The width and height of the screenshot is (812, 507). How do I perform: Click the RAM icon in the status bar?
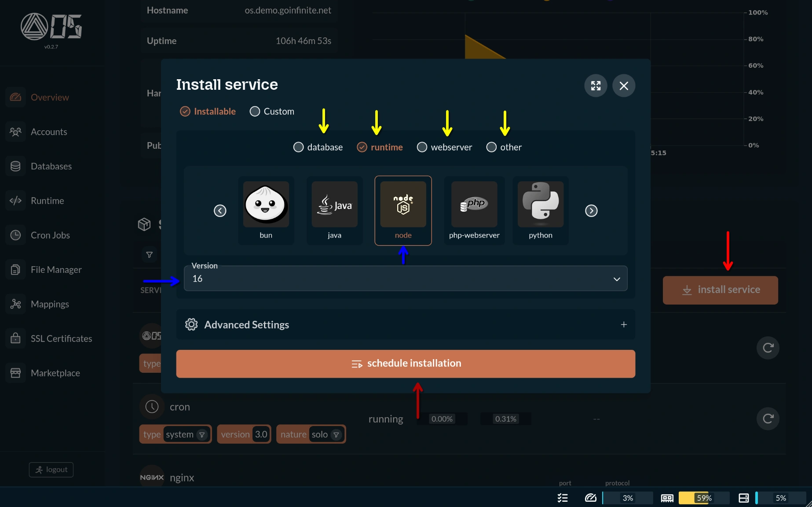point(666,498)
